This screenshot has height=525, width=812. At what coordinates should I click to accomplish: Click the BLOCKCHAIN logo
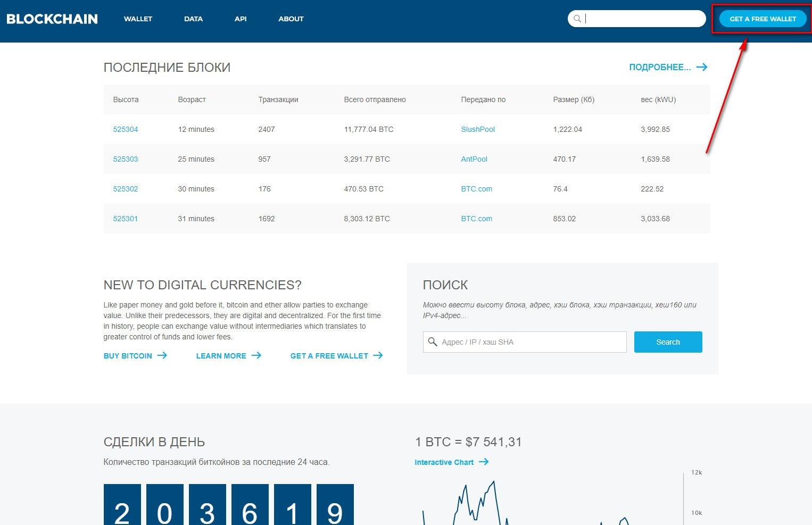click(x=52, y=19)
